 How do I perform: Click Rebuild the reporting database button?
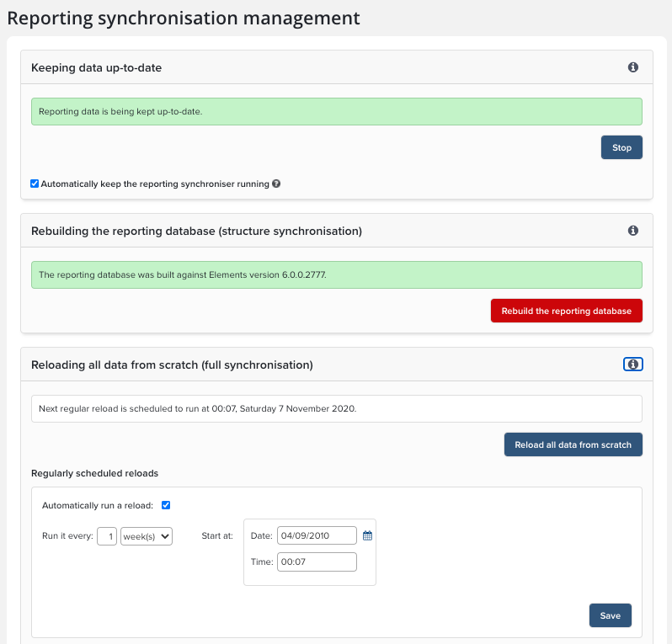coord(566,311)
